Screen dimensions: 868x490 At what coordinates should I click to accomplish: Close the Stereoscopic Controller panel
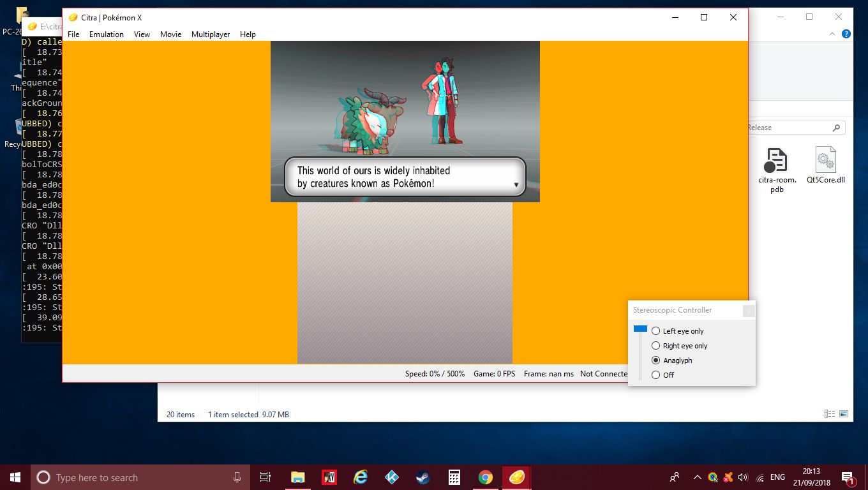point(749,311)
